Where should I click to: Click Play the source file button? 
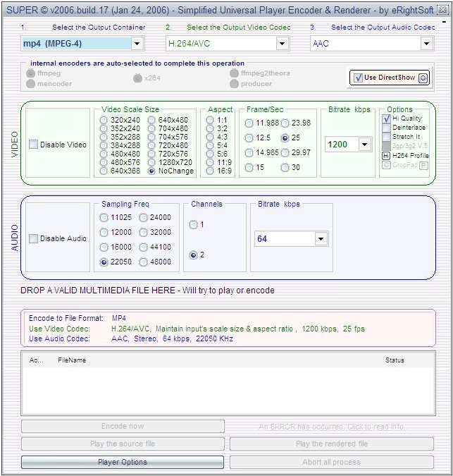pos(123,444)
